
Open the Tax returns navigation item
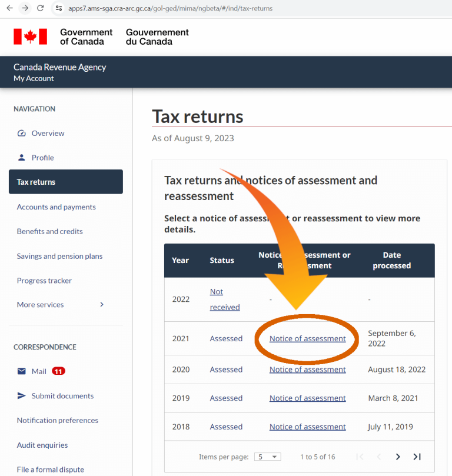(66, 182)
